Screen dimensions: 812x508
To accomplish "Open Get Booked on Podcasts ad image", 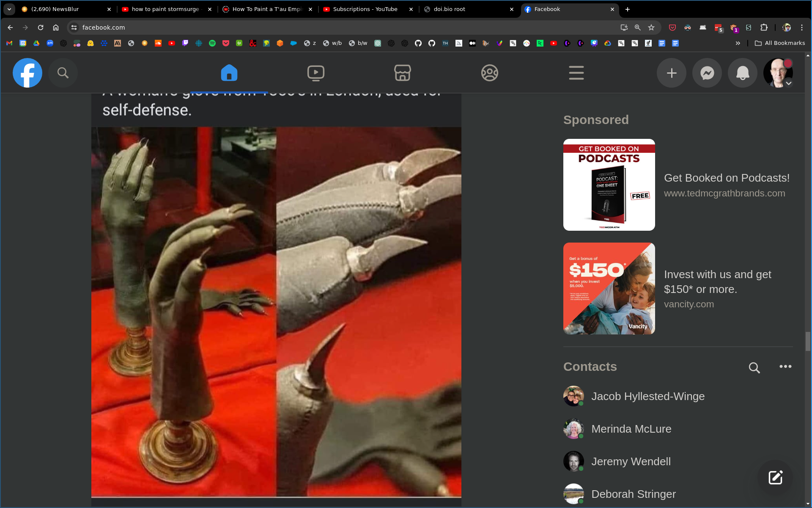I will (609, 185).
